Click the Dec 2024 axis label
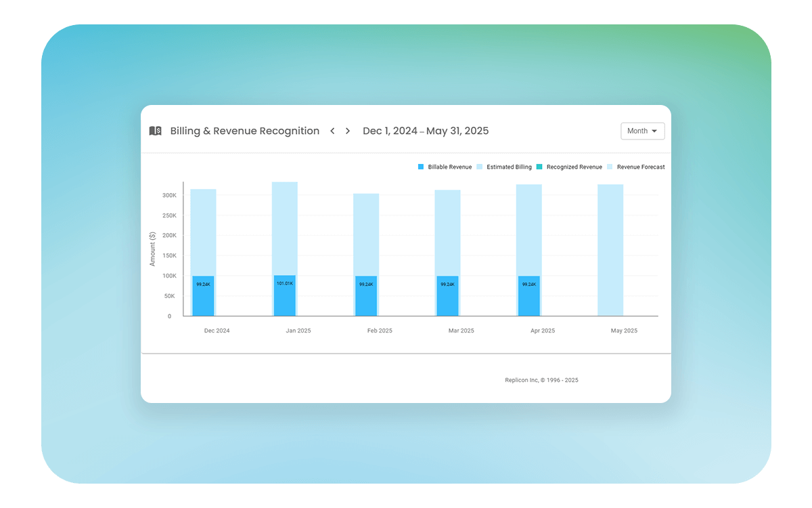 pos(217,331)
